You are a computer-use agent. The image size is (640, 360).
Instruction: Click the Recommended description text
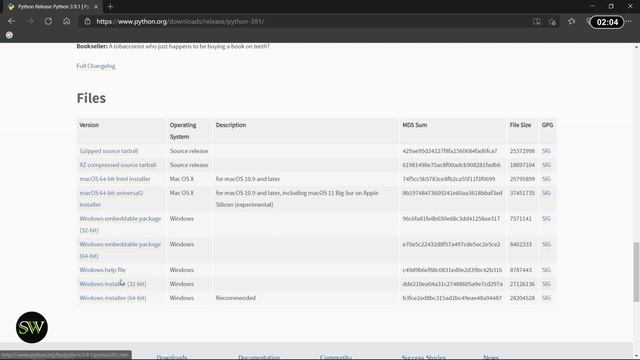tap(236, 298)
